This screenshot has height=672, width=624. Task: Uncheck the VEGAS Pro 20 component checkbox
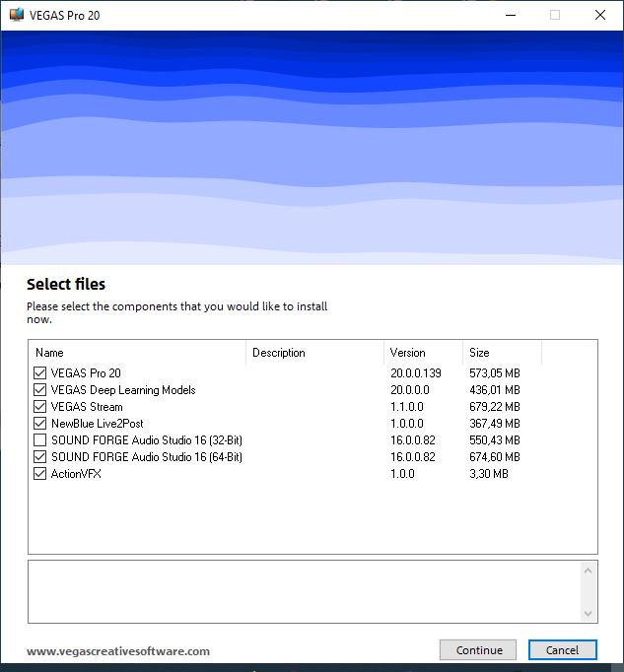(39, 372)
